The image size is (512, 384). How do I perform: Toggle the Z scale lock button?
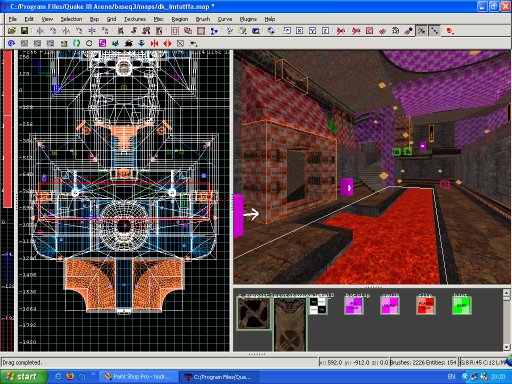(326, 31)
